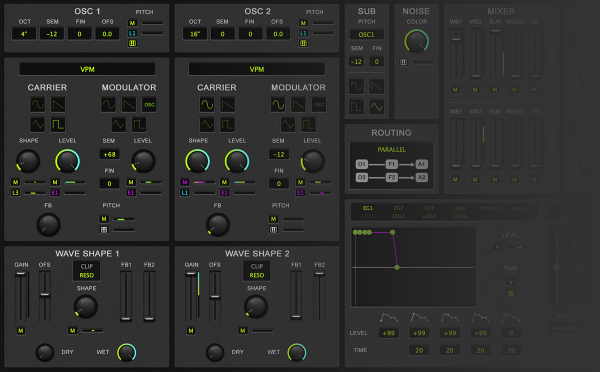Open SUB pitch source OSC1 selector
The image size is (600, 372).
pos(367,34)
